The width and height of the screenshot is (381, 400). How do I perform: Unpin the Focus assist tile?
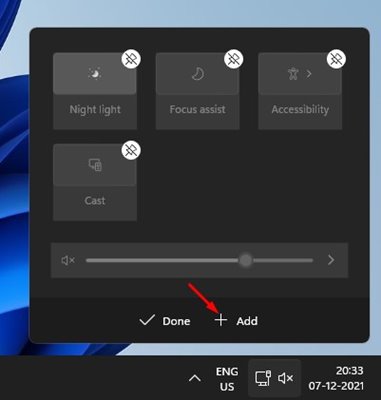(234, 59)
